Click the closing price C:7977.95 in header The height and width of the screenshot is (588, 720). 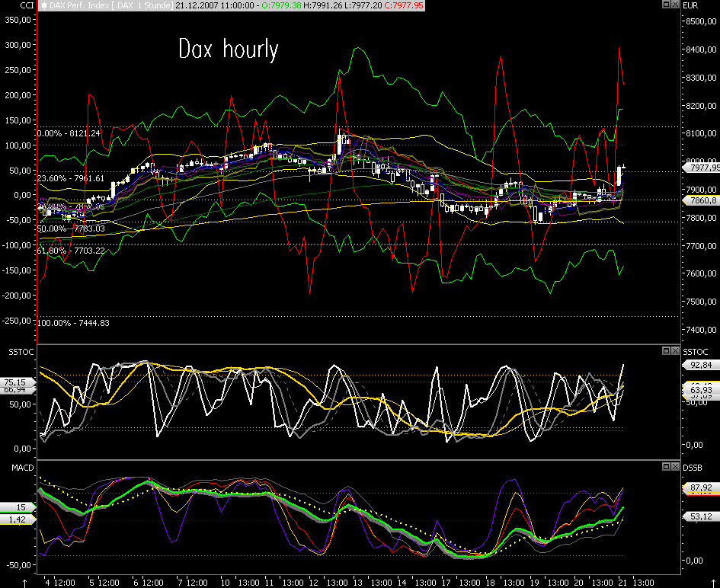pyautogui.click(x=404, y=5)
